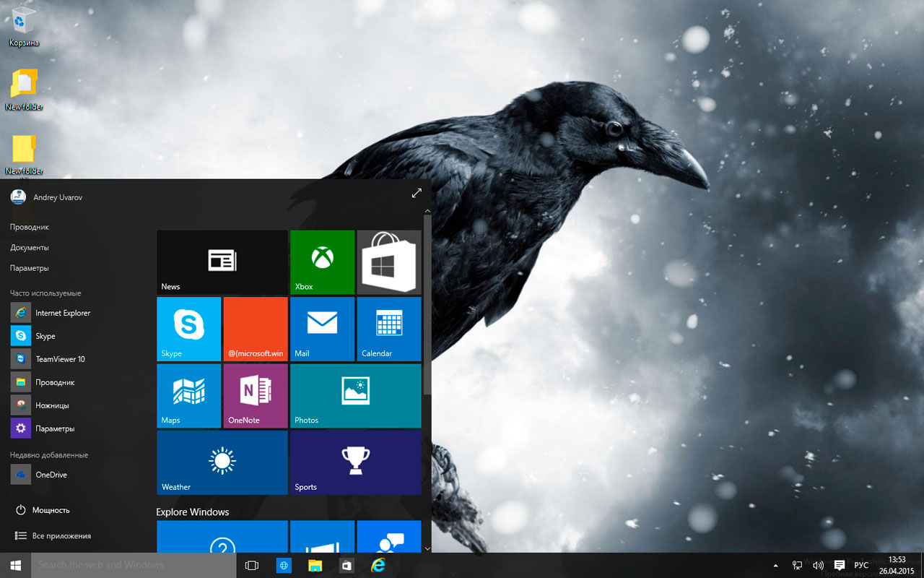This screenshot has width=924, height=578.
Task: Open the volume speaker tray icon
Action: click(819, 566)
